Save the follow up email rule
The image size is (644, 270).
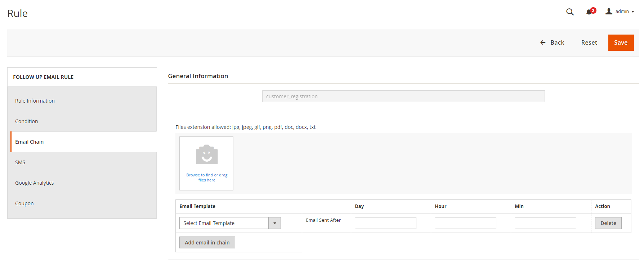[621, 42]
